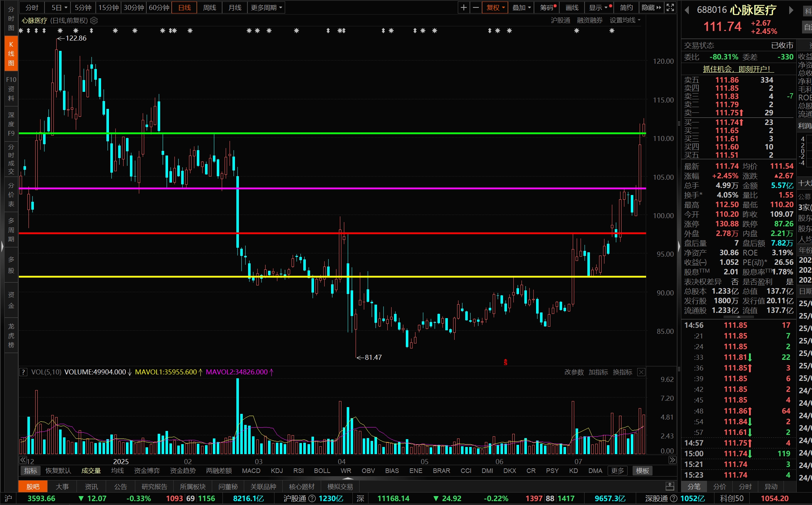The image size is (812, 505).
Task: Open 更多周期 dropdown
Action: [x=266, y=7]
